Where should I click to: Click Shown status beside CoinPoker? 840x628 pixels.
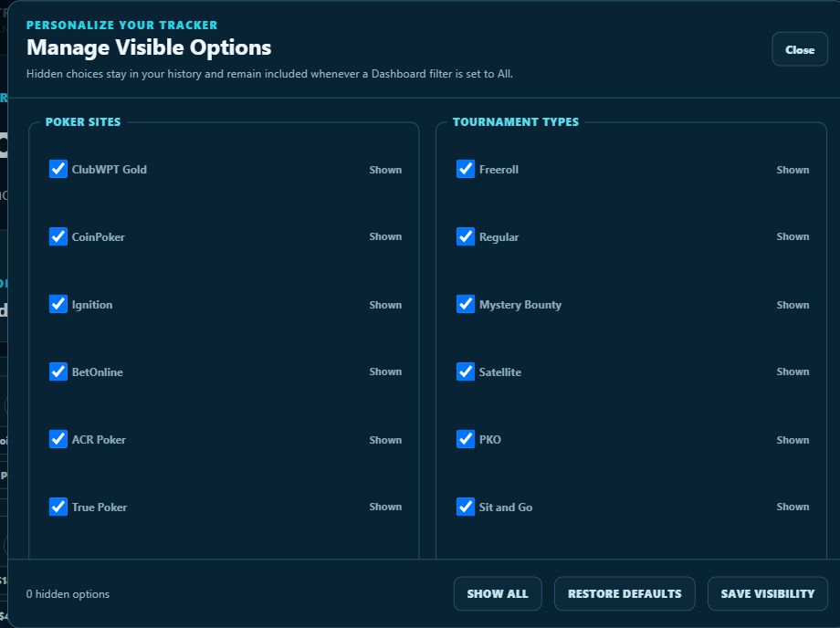(385, 236)
